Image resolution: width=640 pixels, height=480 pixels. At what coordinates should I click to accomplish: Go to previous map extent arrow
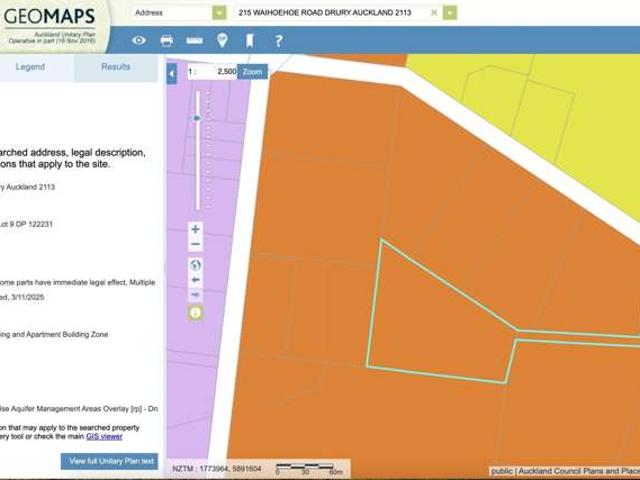pos(195,280)
